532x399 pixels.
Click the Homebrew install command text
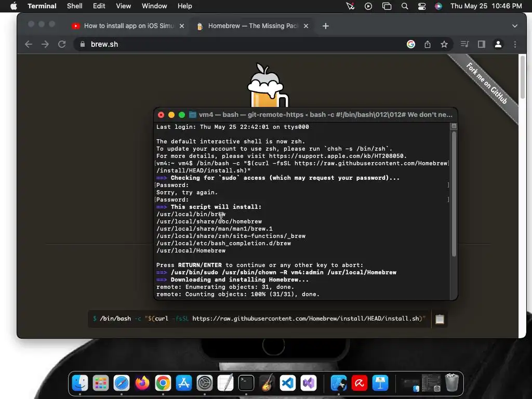coord(259,318)
